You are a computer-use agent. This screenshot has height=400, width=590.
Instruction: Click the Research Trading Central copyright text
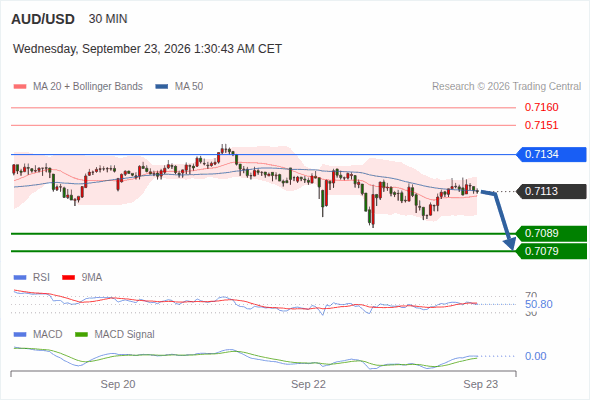(506, 87)
